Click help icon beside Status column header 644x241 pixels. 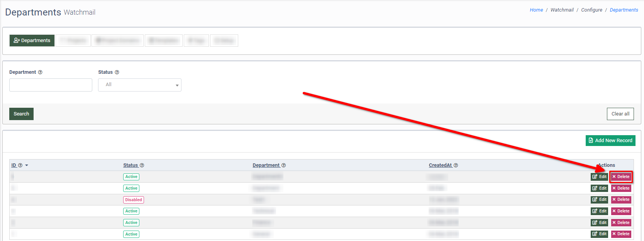pyautogui.click(x=142, y=165)
